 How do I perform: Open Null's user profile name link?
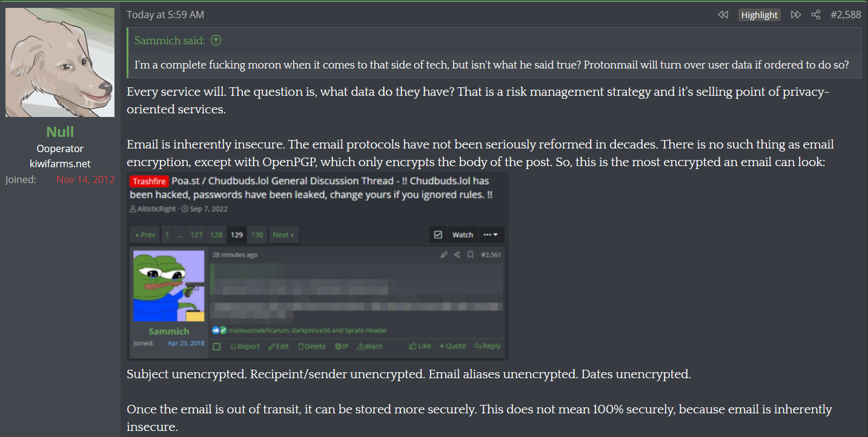tap(60, 132)
